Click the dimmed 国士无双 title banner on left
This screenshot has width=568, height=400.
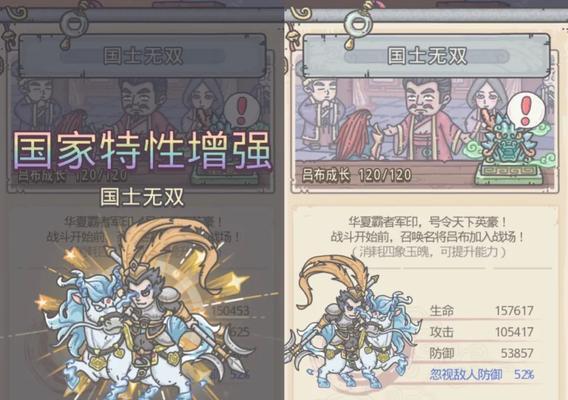[142, 56]
